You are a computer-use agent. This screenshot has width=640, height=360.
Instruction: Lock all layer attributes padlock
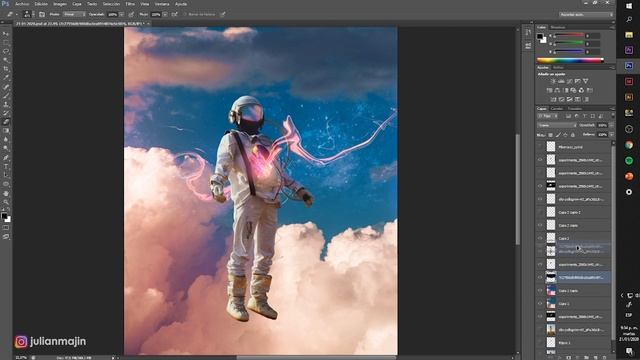573,135
